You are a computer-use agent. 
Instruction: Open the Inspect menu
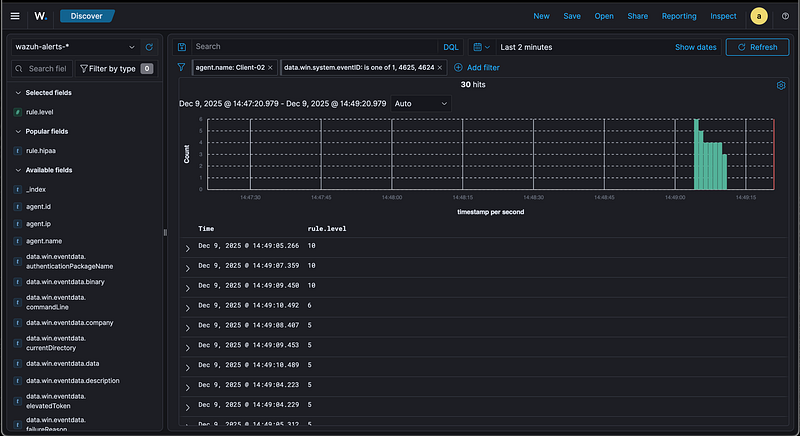point(723,16)
